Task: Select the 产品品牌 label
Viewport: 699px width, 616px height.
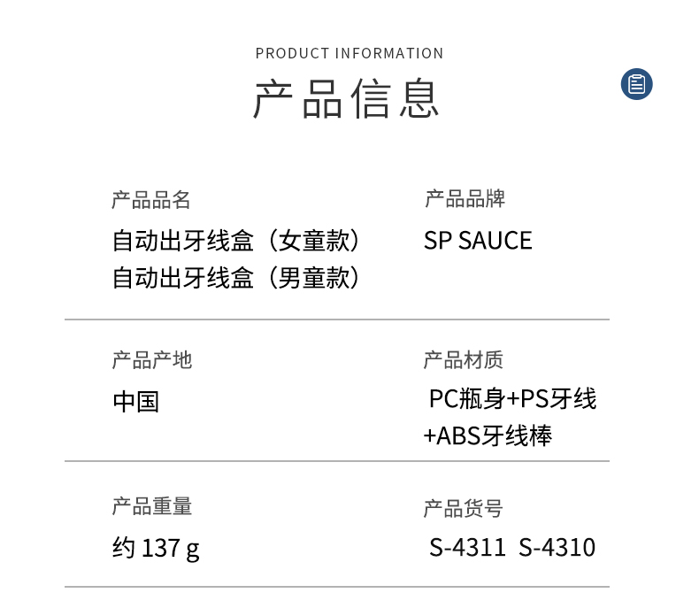Action: (x=465, y=199)
